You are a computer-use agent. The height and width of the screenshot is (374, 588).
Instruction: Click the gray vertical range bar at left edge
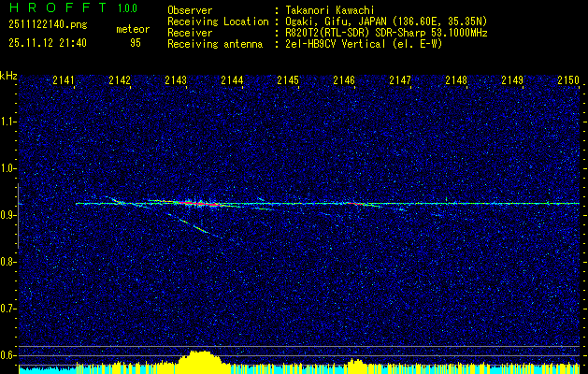point(18,216)
